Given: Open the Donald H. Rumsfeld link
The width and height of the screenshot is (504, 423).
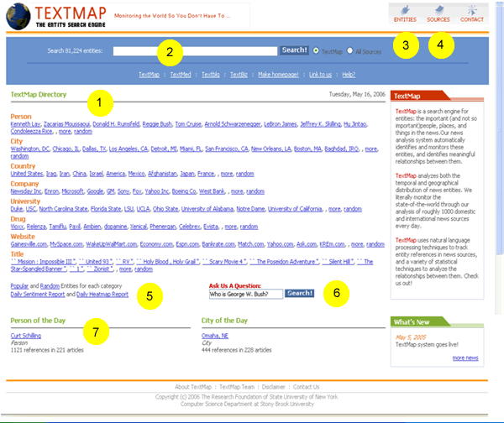Looking at the screenshot, I should pos(116,124).
